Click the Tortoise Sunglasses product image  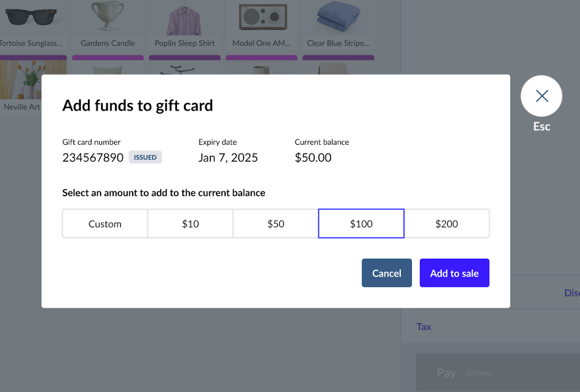pyautogui.click(x=31, y=17)
